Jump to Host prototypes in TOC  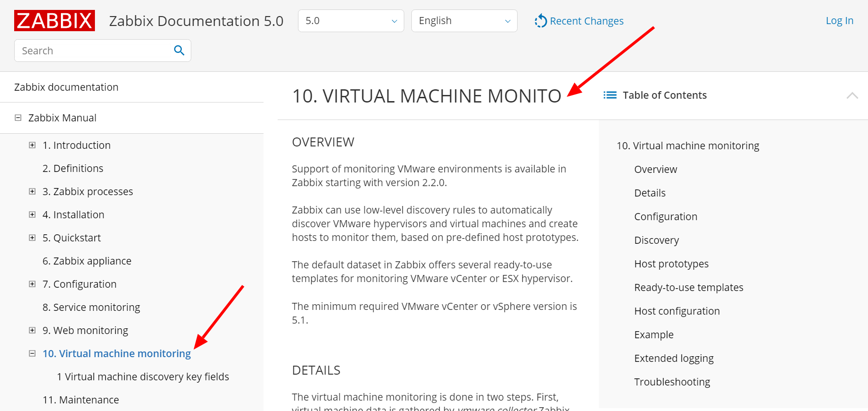pos(671,264)
